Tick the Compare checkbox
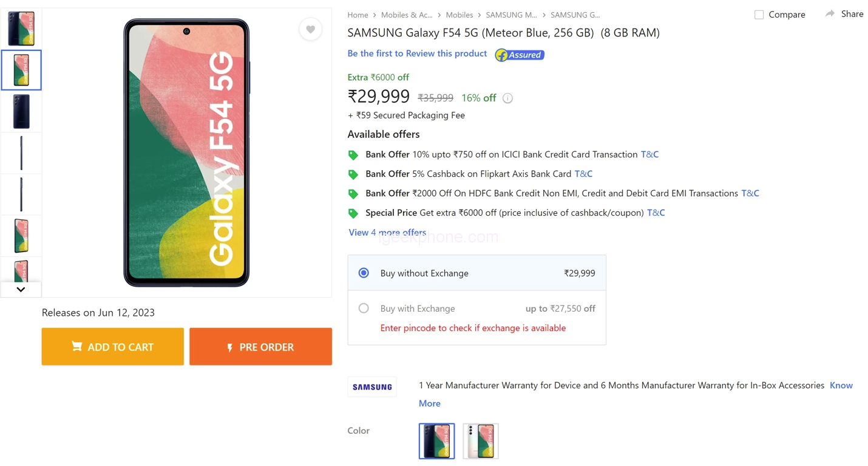Image resolution: width=868 pixels, height=466 pixels. pyautogui.click(x=759, y=15)
